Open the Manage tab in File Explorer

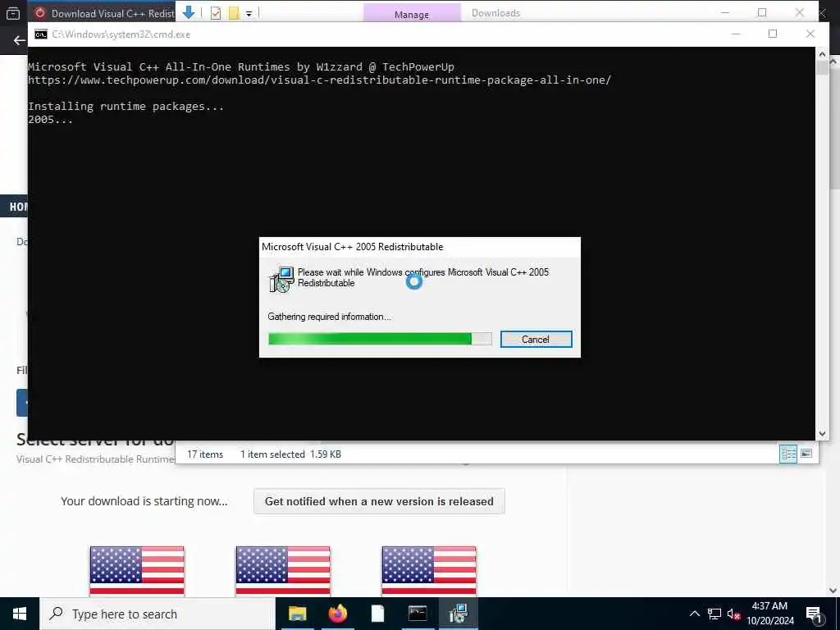pos(412,13)
